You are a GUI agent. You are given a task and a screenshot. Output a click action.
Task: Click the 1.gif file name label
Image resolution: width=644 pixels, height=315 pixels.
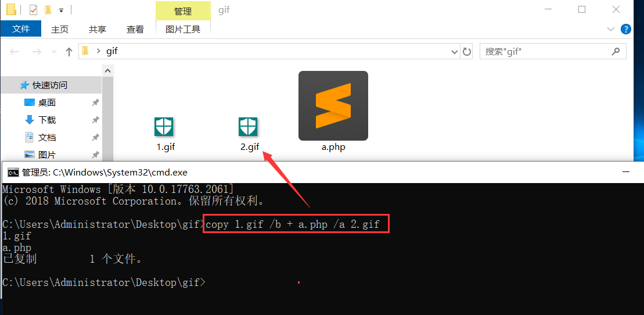(166, 147)
